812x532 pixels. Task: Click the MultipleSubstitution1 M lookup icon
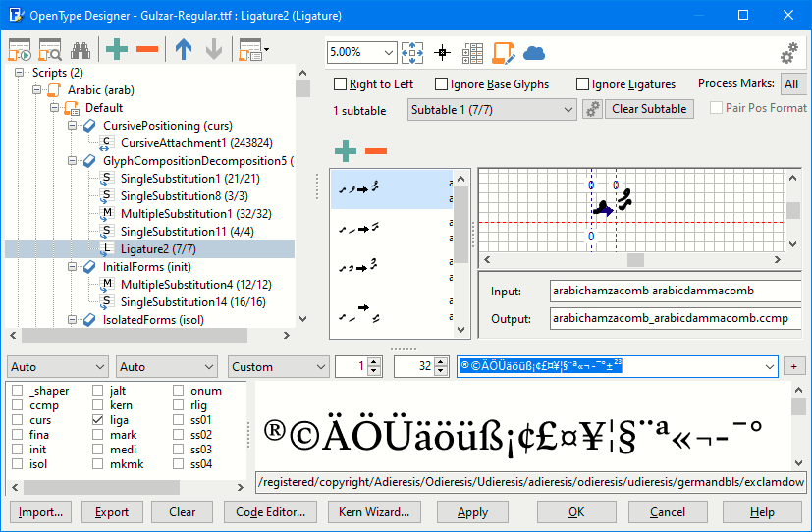coord(107,214)
